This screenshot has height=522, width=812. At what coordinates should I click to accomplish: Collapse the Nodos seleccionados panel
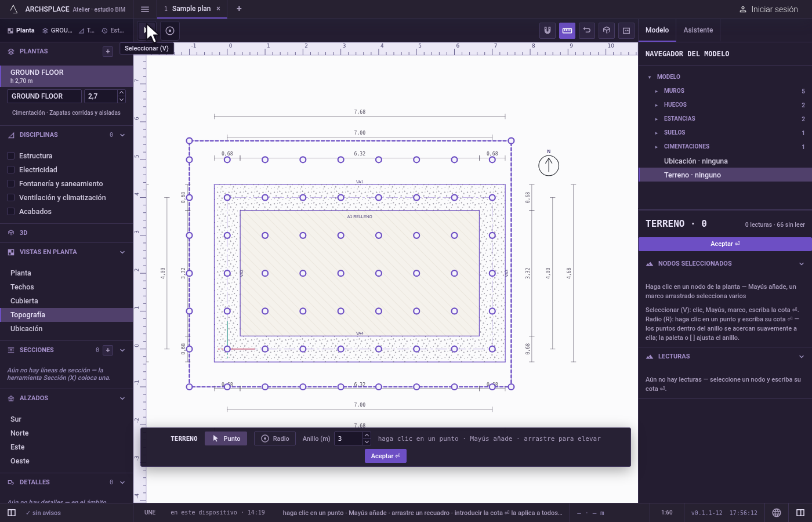[x=802, y=264]
